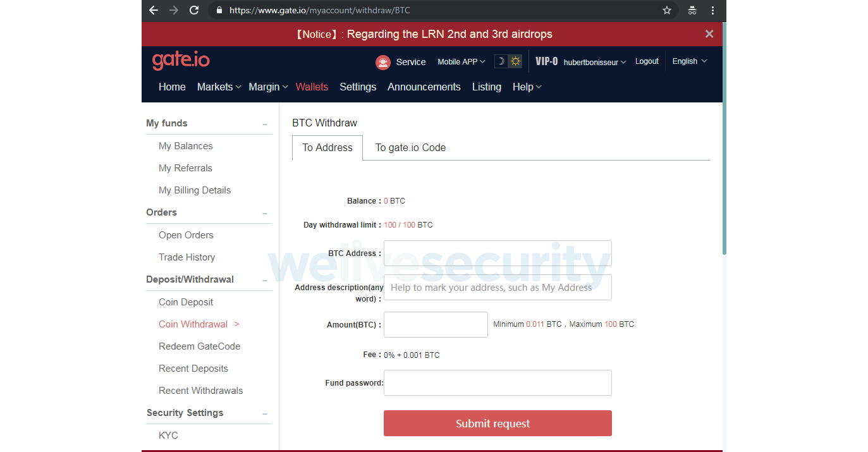Go back using browser back arrow
The height and width of the screenshot is (452, 868).
(x=154, y=10)
